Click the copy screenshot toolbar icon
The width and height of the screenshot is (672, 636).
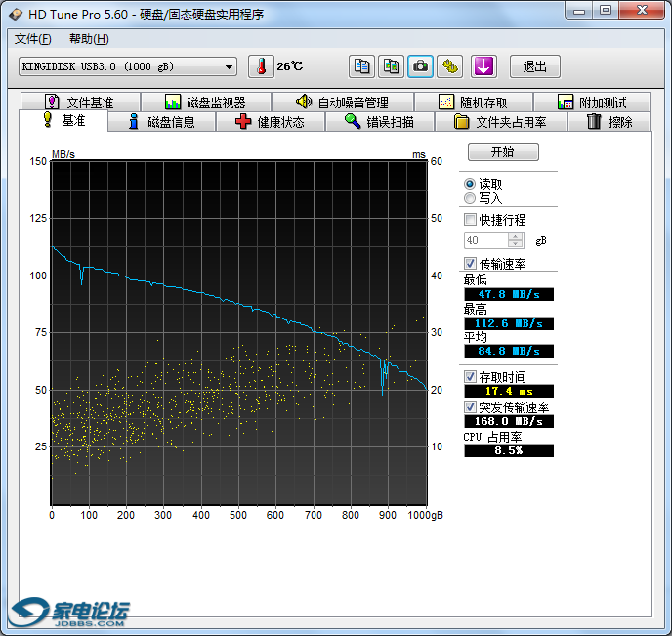click(x=391, y=66)
